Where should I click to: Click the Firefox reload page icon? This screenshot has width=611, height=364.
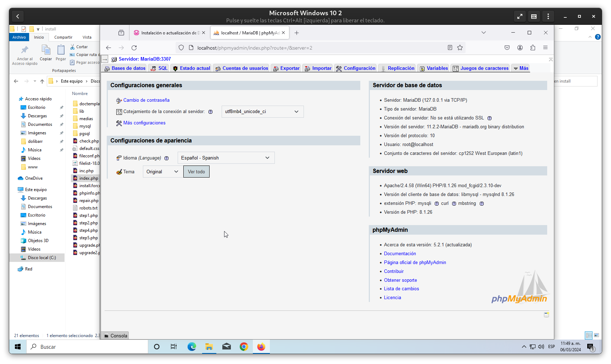click(134, 48)
